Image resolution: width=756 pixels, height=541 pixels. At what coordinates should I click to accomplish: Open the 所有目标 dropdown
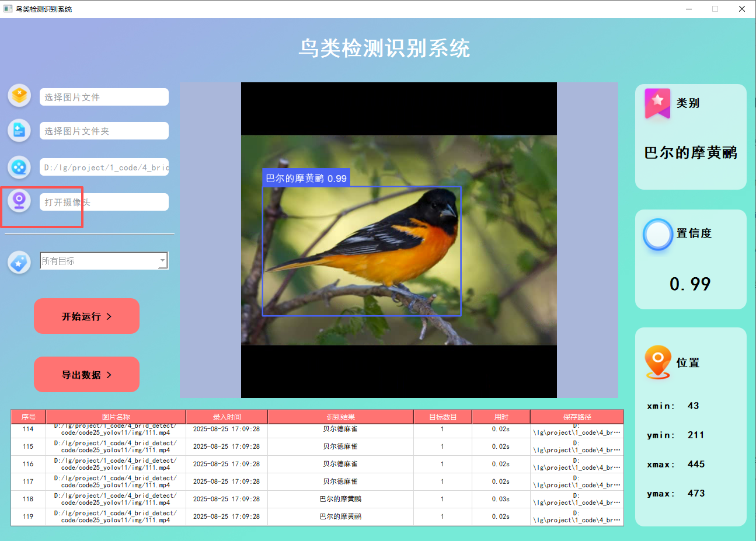tap(104, 260)
